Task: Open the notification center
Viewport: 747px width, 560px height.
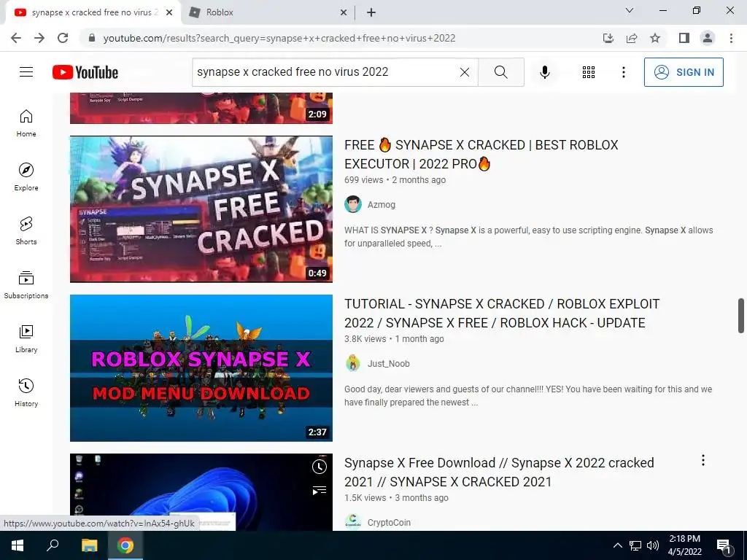Action: point(724,547)
